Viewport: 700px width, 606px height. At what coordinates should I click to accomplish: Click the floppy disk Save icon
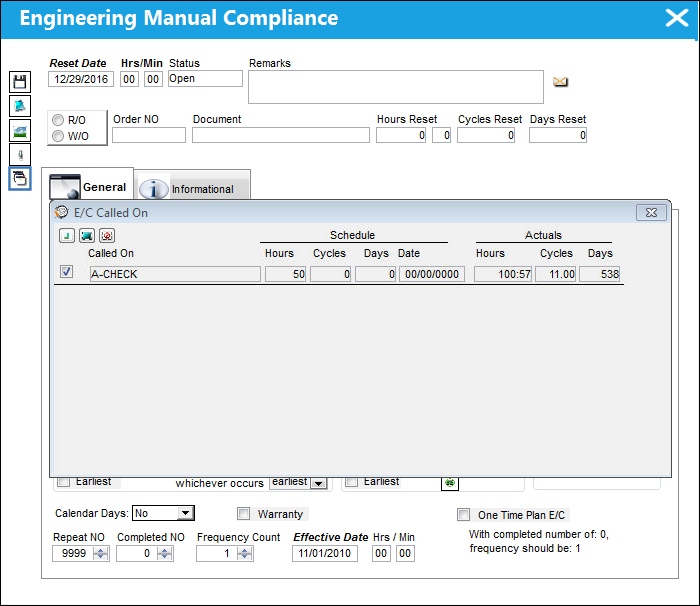tap(20, 82)
